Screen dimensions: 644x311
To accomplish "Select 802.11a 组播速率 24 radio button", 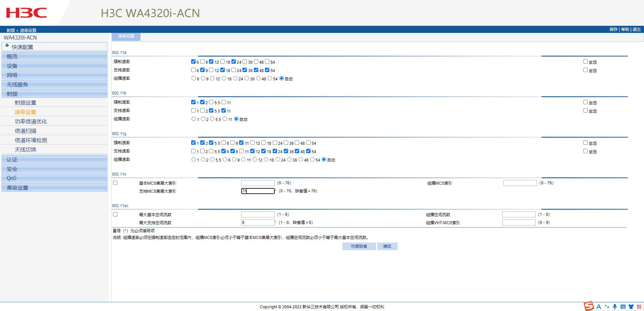I will pyautogui.click(x=235, y=78).
